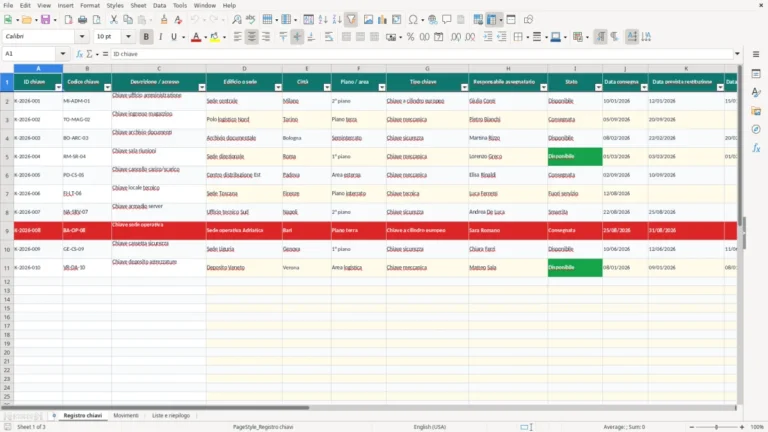
Task: Clone formatting with the paintbrush icon
Action: coord(164,20)
